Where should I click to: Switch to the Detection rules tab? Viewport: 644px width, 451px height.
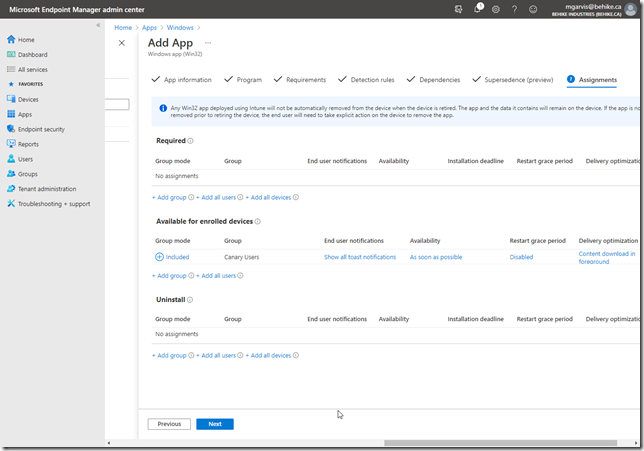[372, 79]
